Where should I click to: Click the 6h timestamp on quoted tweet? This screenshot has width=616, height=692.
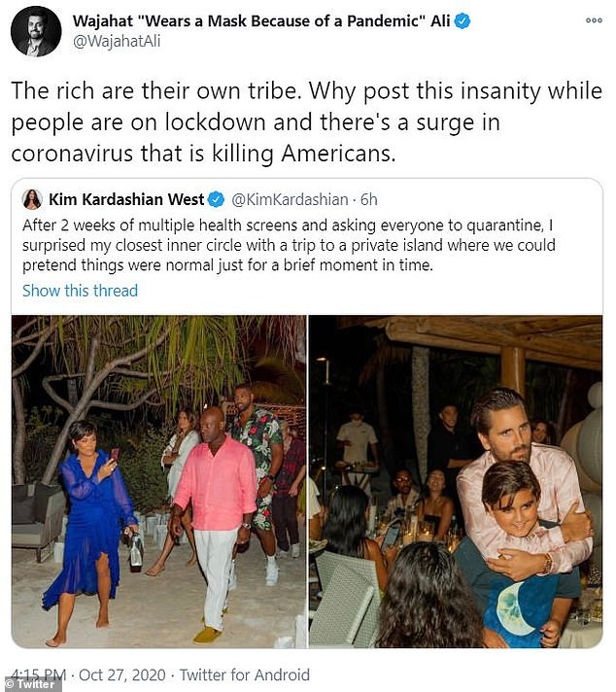tap(368, 199)
